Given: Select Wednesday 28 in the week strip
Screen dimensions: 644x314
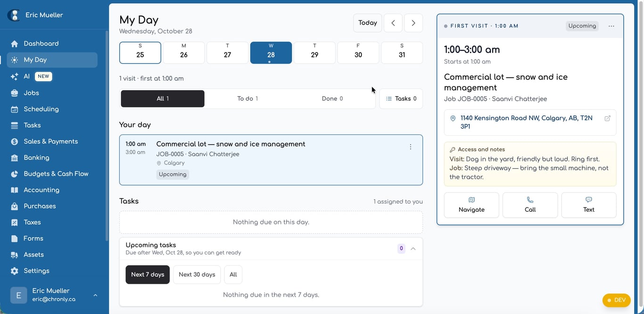Looking at the screenshot, I should pos(271,53).
